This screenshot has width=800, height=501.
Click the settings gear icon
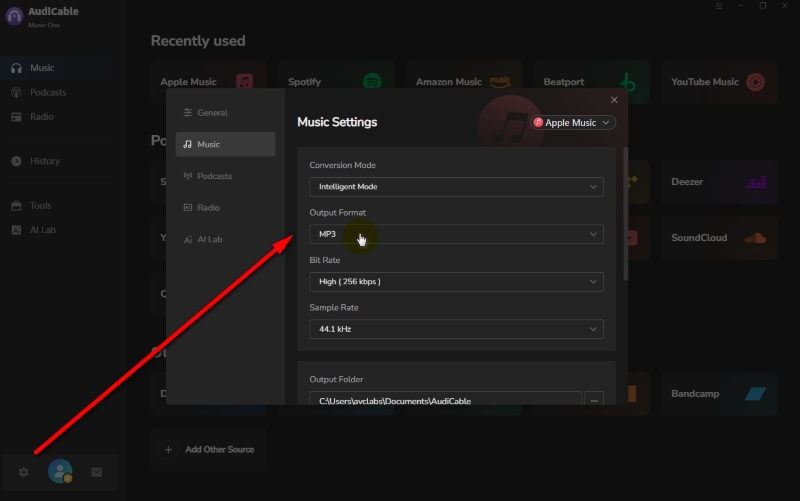click(x=23, y=472)
